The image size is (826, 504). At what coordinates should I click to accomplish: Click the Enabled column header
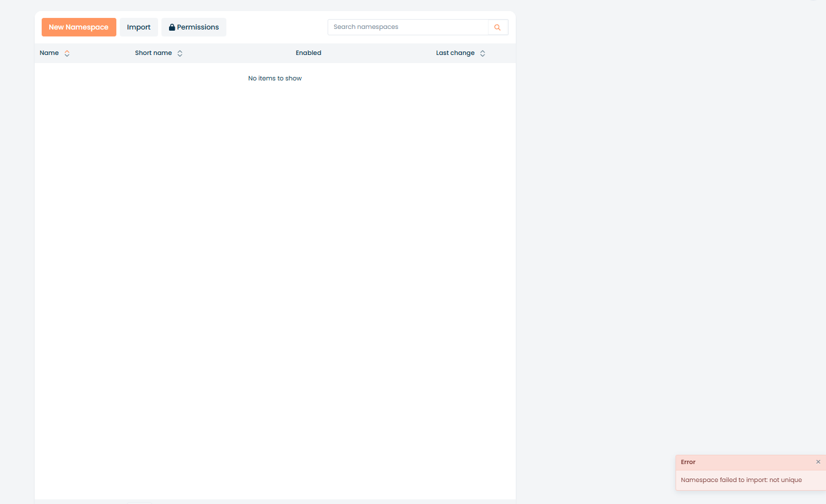coord(309,53)
